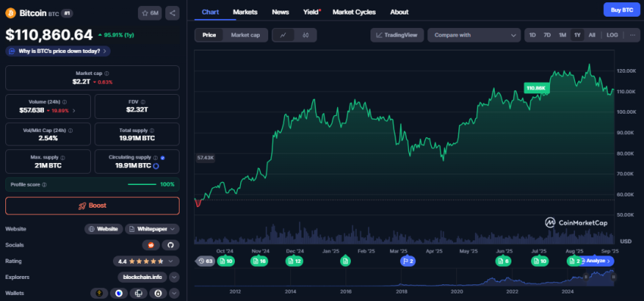644x301 pixels.
Task: Open the third wallet icon with device symbol
Action: click(x=139, y=293)
